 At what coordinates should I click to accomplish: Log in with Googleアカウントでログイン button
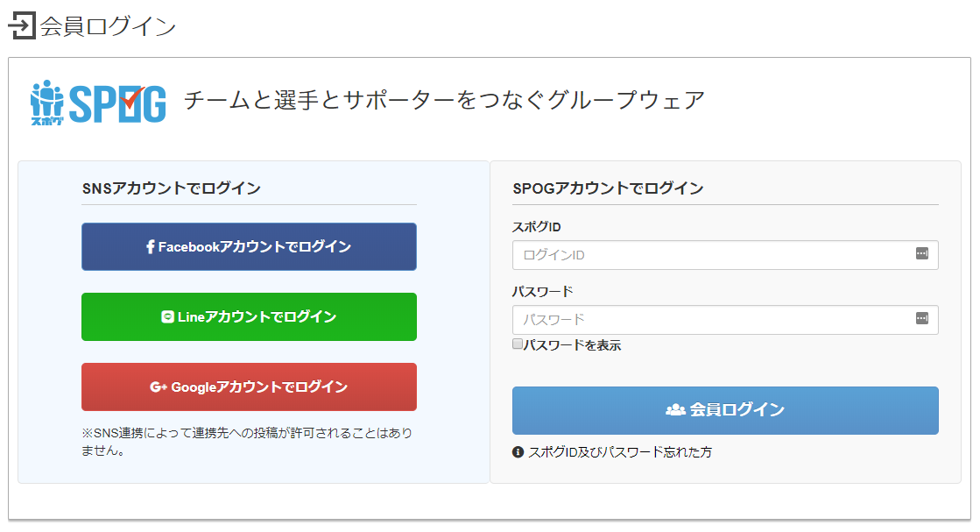tap(249, 387)
